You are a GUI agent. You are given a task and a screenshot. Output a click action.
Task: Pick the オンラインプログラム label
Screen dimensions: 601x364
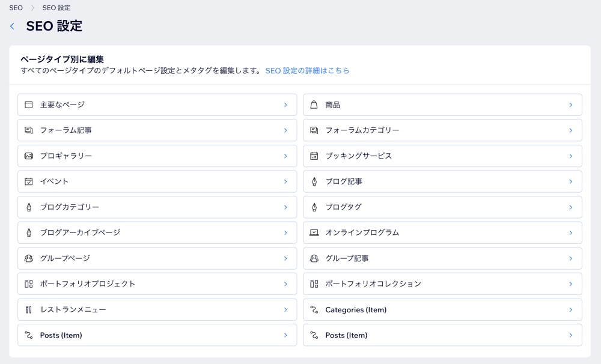coord(362,232)
